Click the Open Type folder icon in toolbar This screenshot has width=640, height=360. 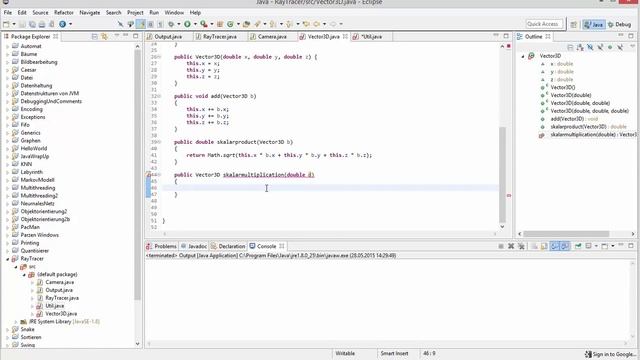246,24
